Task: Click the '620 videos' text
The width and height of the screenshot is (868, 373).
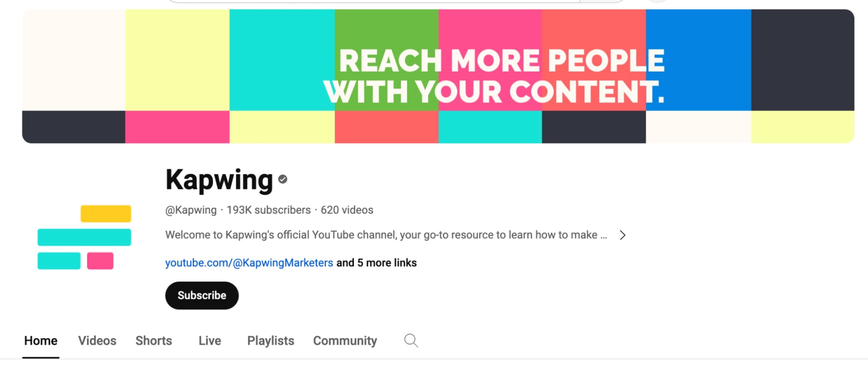Action: point(347,210)
